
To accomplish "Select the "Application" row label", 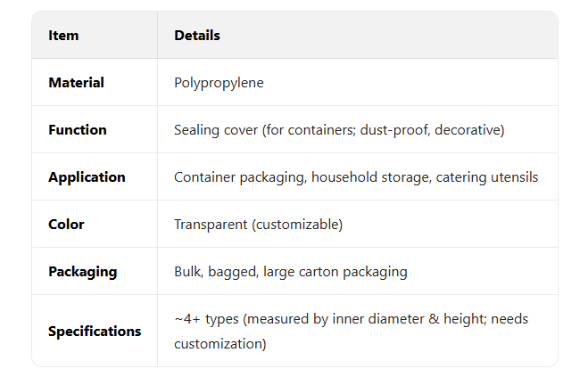I will (87, 177).
